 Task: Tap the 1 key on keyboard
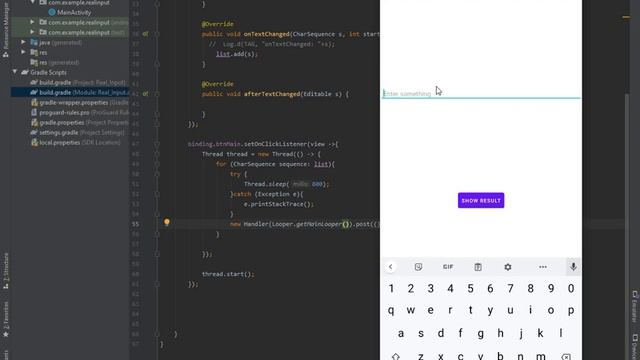point(391,289)
